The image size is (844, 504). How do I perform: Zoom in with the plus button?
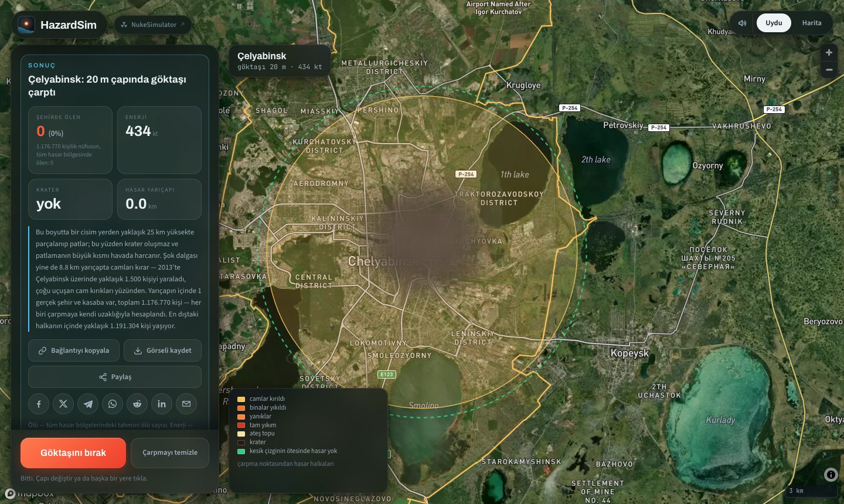click(829, 53)
